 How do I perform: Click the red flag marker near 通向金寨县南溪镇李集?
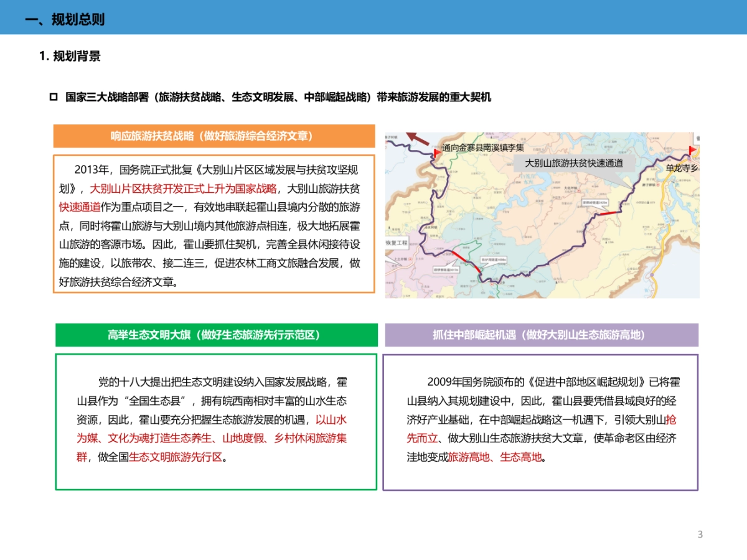pyautogui.click(x=436, y=153)
